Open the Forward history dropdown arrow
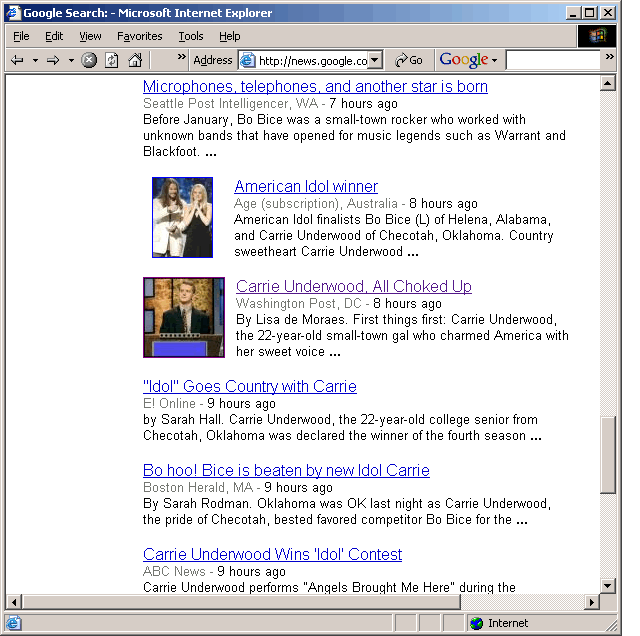The height and width of the screenshot is (636, 640). (71, 61)
